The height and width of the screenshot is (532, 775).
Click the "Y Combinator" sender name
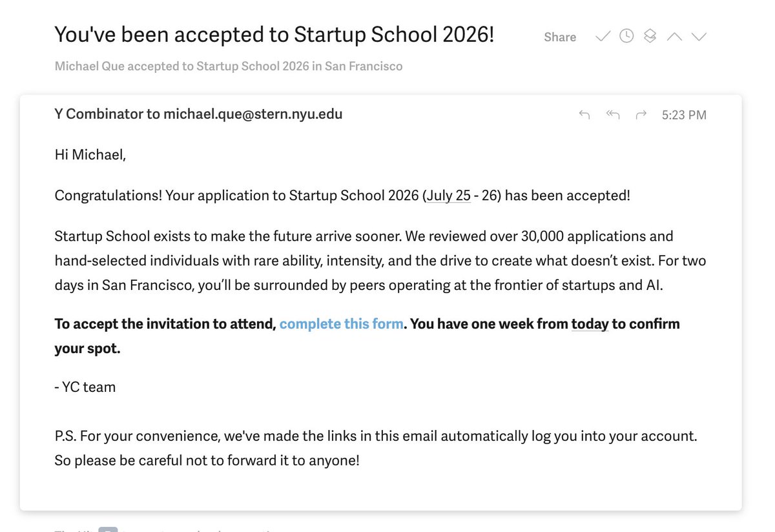99,114
